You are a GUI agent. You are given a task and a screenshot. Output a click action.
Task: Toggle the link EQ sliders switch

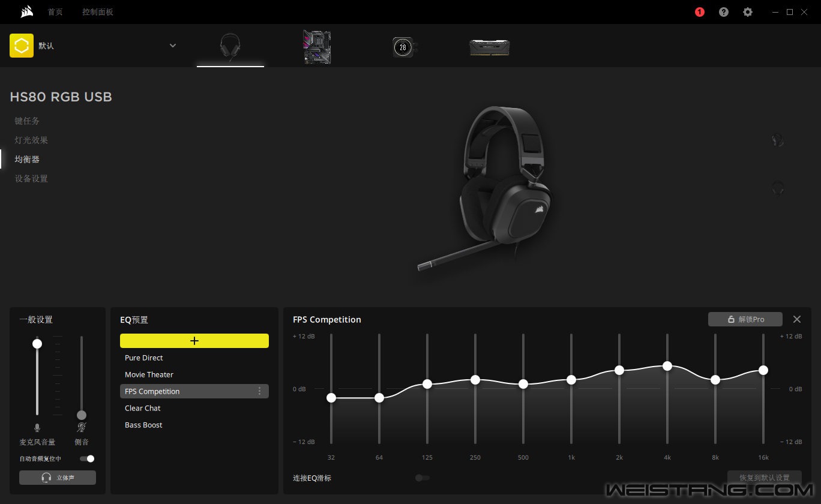(423, 478)
